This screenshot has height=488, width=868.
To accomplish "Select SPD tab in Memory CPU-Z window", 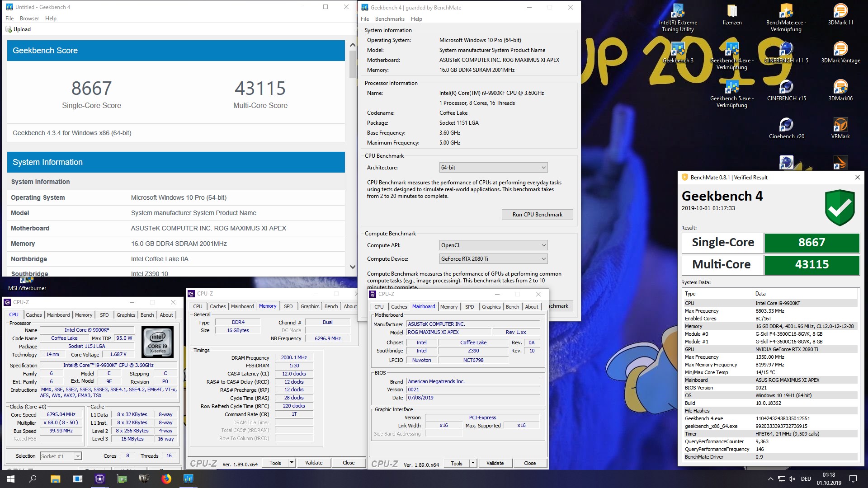I will click(x=288, y=306).
